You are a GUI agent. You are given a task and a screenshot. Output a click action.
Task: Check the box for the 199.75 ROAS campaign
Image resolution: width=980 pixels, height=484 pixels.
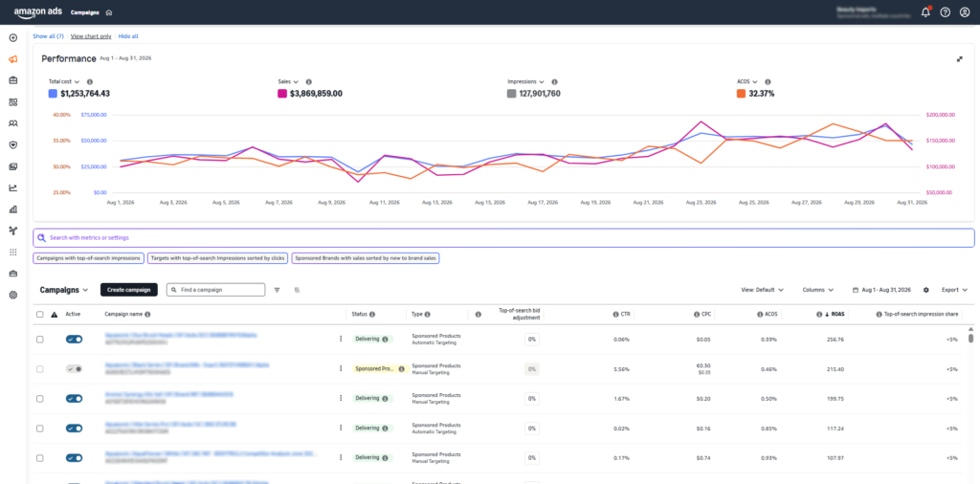point(40,399)
